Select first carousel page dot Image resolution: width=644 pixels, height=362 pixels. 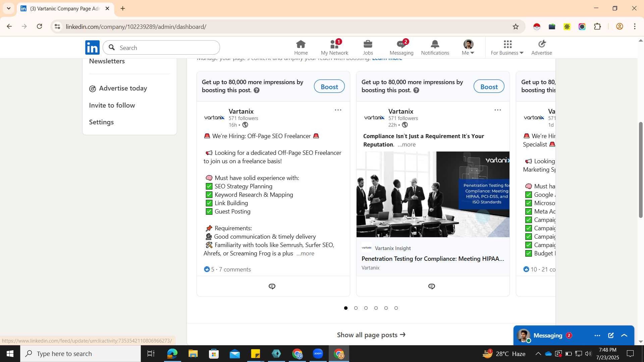pos(346,308)
